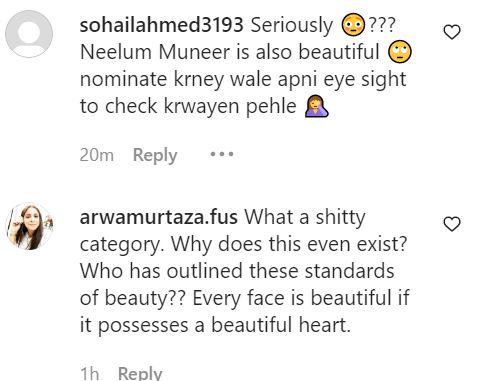Open the three-dot options on the 20m comment

point(222,154)
